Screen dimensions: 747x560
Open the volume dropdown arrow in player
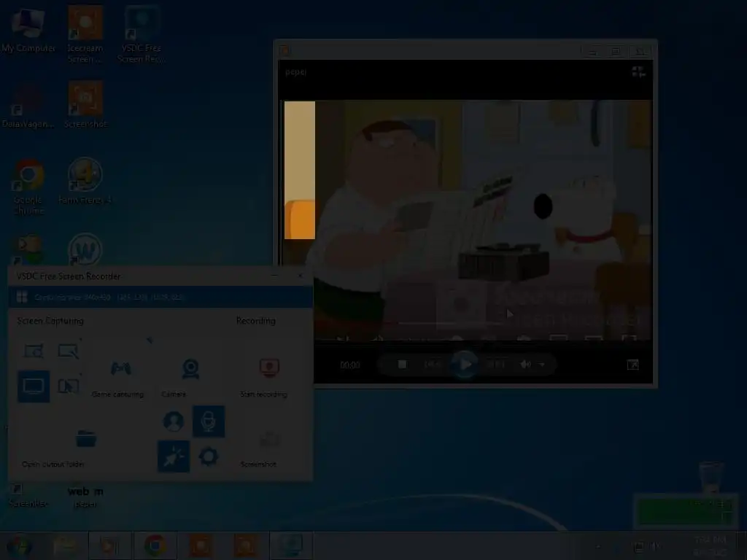pyautogui.click(x=541, y=365)
